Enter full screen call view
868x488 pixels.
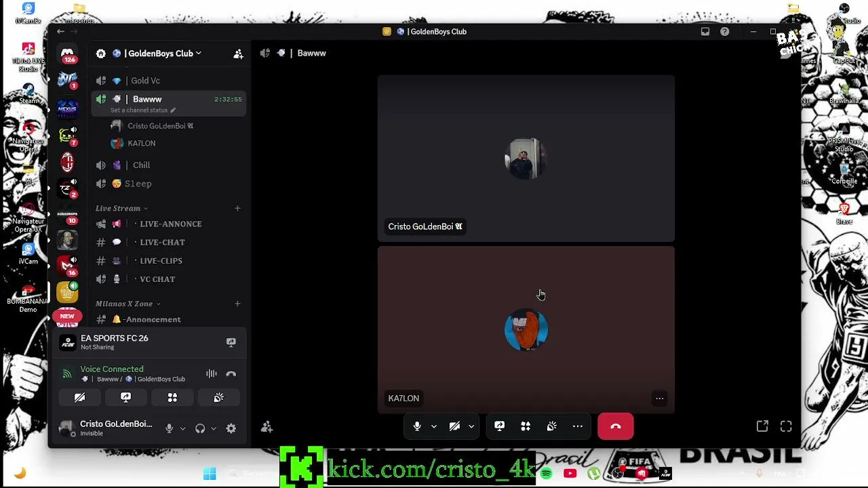point(786,426)
